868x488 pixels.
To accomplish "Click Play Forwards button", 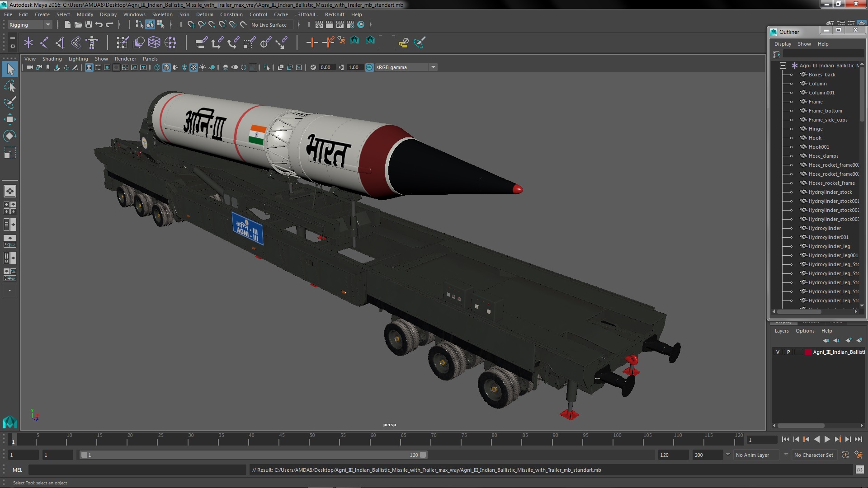I will coord(827,440).
